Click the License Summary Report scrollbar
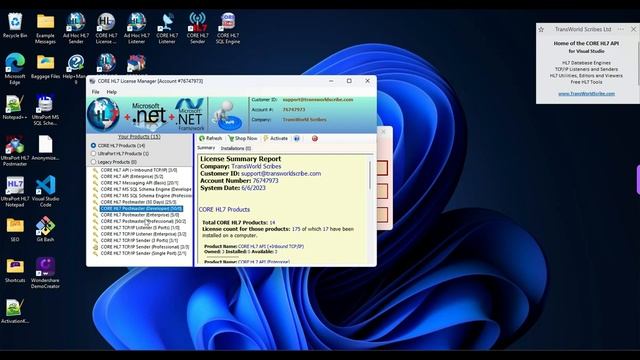This screenshot has height=360, width=640. click(x=370, y=175)
